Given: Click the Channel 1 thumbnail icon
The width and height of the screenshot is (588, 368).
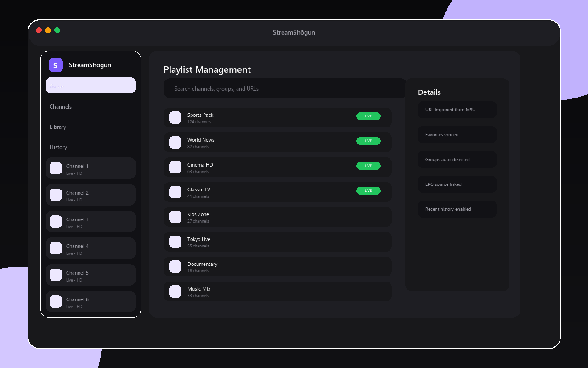Looking at the screenshot, I should (56, 168).
